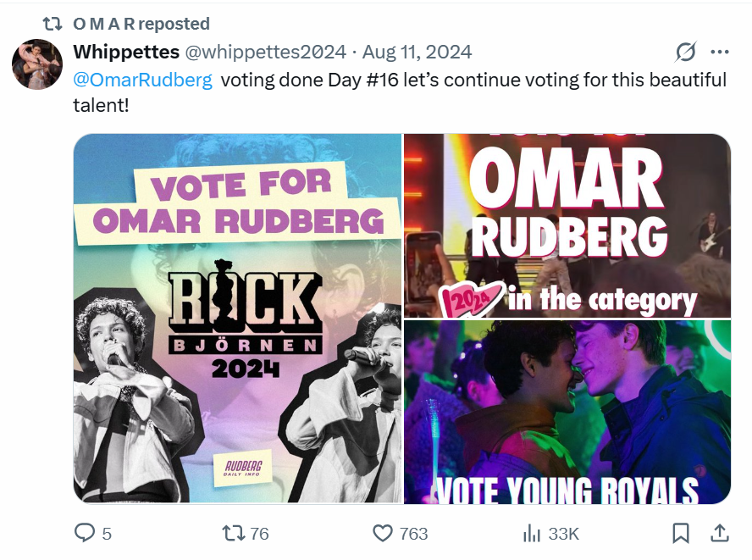Click the @whippettes2024 handle

266,52
